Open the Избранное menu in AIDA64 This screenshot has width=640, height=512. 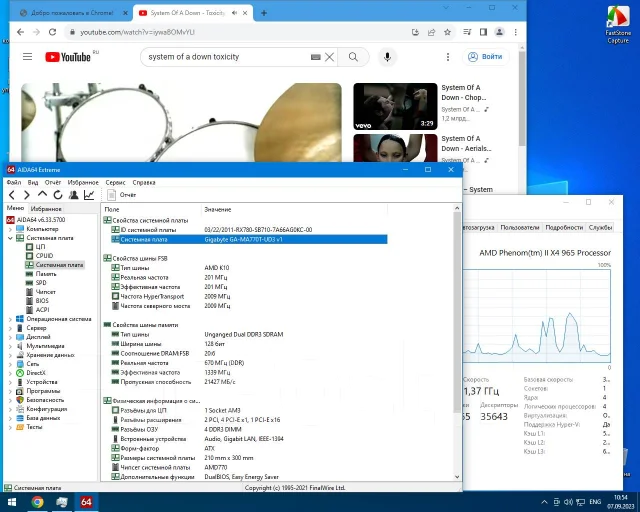[83, 183]
